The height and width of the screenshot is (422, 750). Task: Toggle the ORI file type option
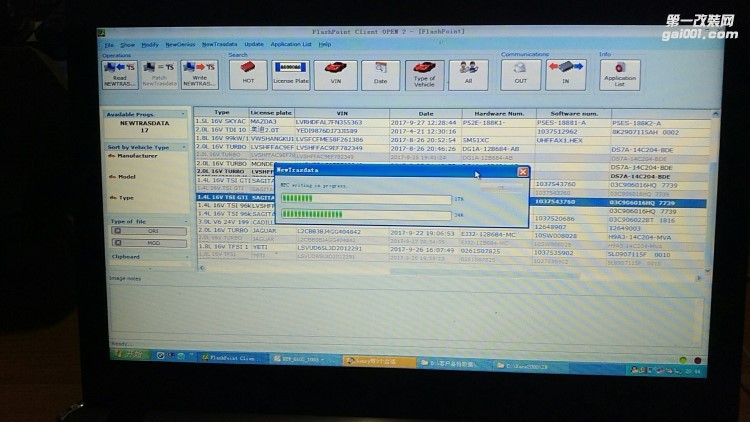tap(152, 230)
